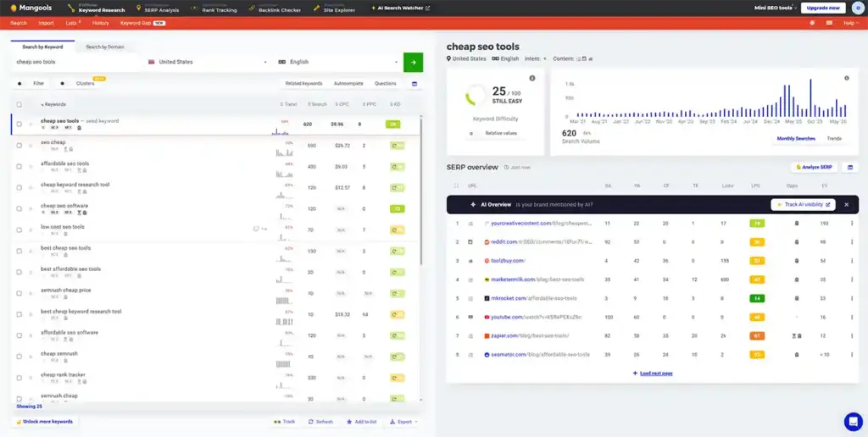Click info icon on Keyword Difficulty card

point(532,78)
